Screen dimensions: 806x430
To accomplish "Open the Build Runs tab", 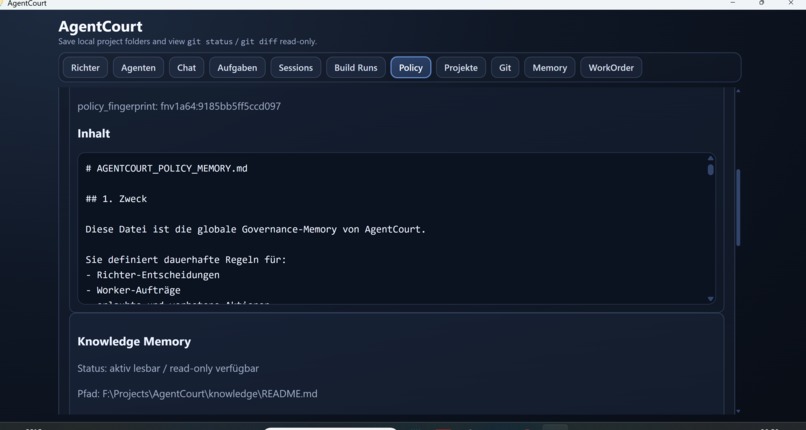I will tap(356, 67).
